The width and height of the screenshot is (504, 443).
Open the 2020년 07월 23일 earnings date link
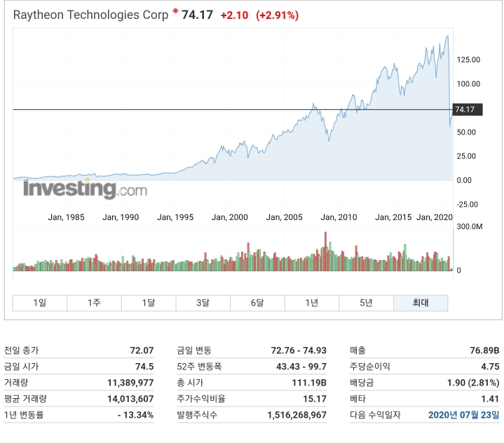(464, 415)
